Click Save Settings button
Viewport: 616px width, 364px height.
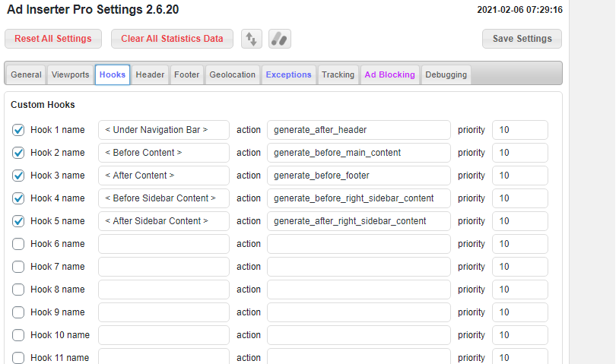coord(522,39)
